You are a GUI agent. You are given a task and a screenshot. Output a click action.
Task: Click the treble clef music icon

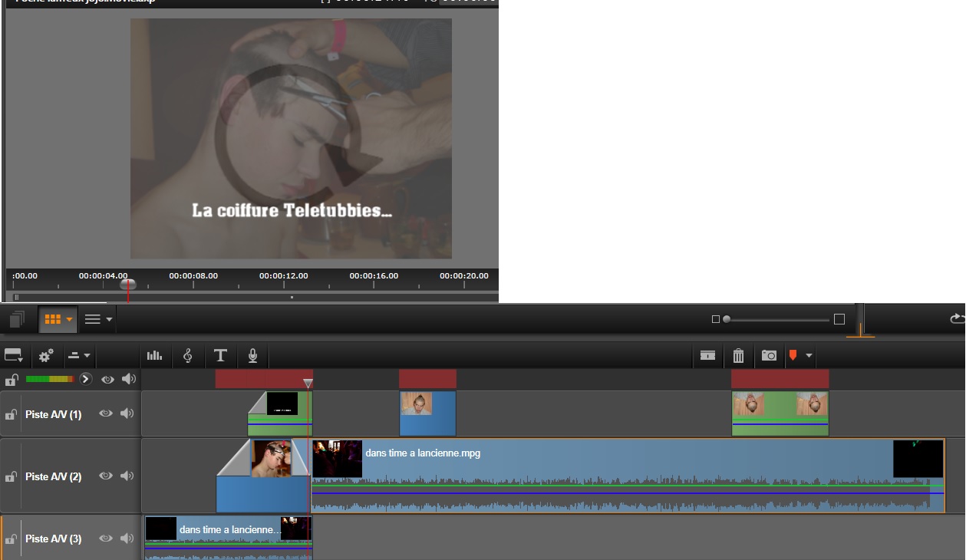click(x=187, y=355)
